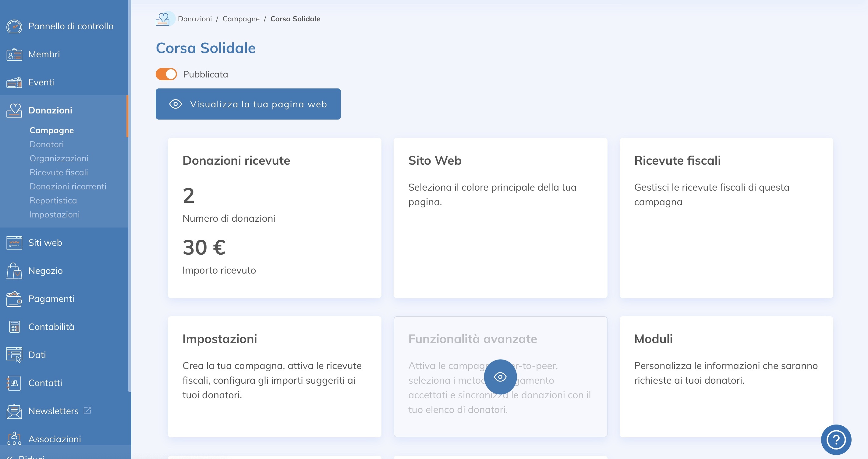
Task: Open Membri via its ID card icon
Action: 14,54
